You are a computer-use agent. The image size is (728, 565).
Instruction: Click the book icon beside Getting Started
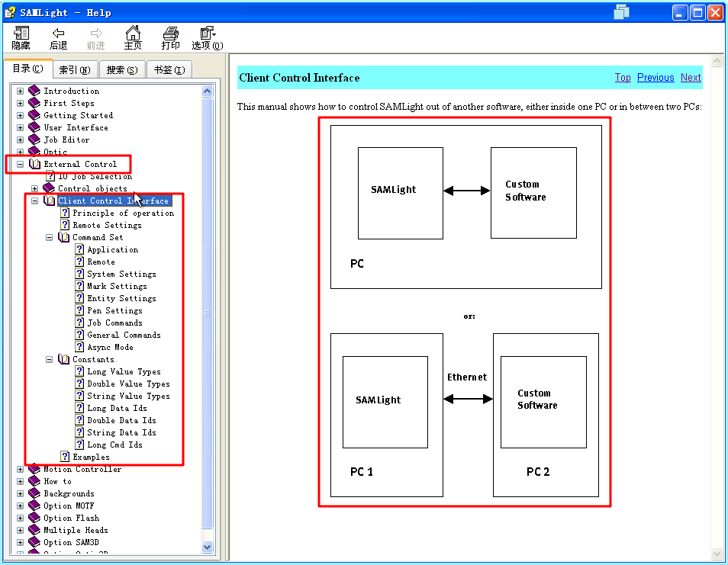(34, 115)
